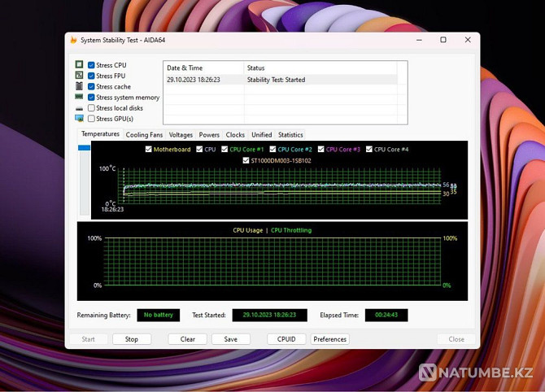Screen dimensions: 545x392
Task: Click the CPU Throttling legend label
Action: coord(291,230)
